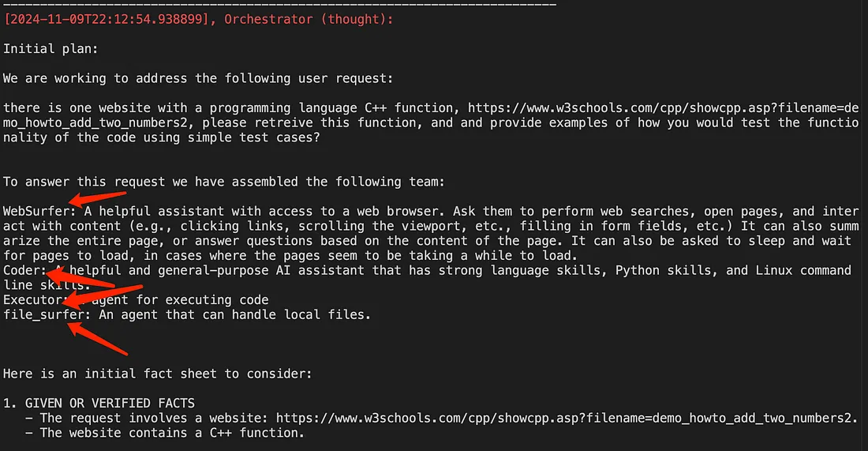Click the red arrow pointing at file_surfer
Viewport: 868px width, 451px height.
[97, 339]
